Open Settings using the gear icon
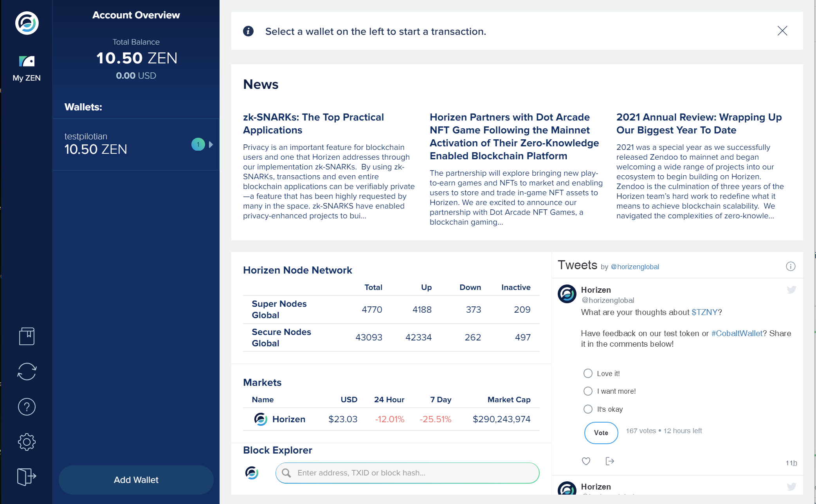Viewport: 816px width, 504px height. [x=26, y=442]
